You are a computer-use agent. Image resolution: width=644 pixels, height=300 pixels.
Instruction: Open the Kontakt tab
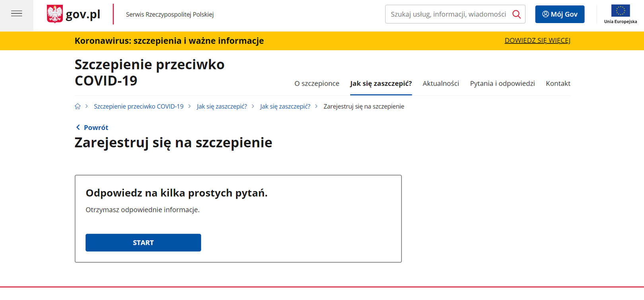tap(558, 83)
